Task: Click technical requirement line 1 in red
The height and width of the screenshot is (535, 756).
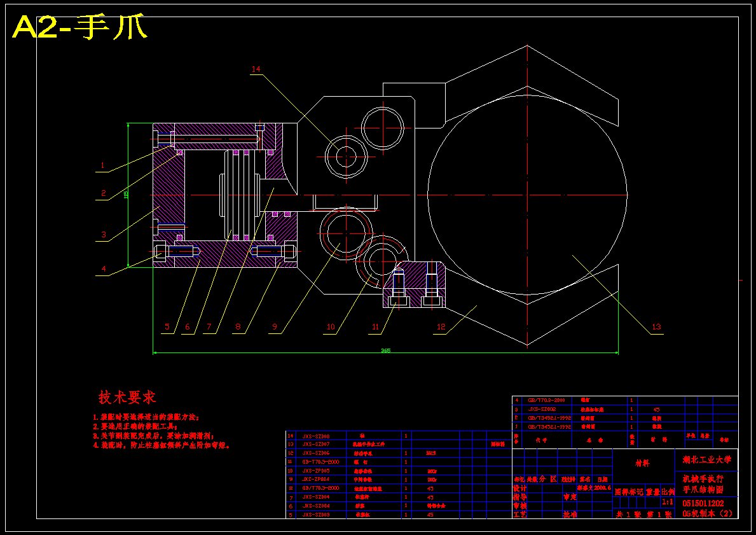Action: (x=146, y=417)
